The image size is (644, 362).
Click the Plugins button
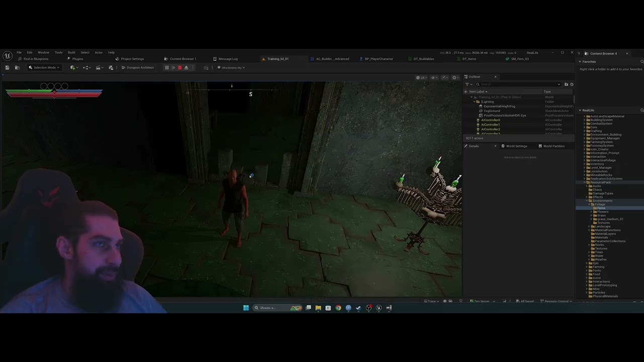pyautogui.click(x=75, y=59)
